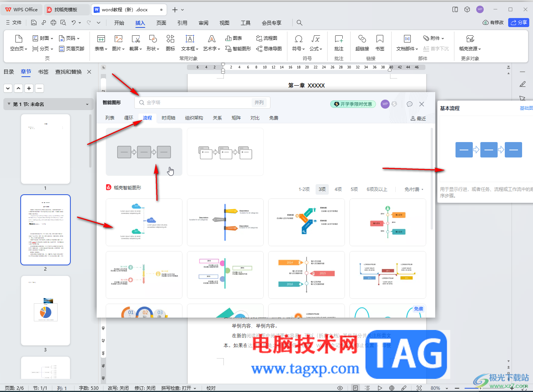Switch to the Start ribbon tab

pyautogui.click(x=119, y=23)
